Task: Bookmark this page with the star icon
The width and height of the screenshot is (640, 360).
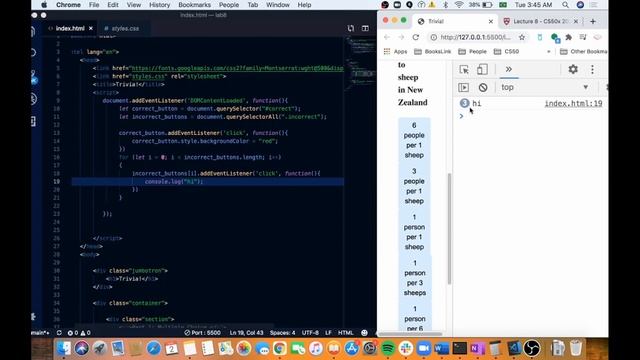Action: click(x=522, y=37)
